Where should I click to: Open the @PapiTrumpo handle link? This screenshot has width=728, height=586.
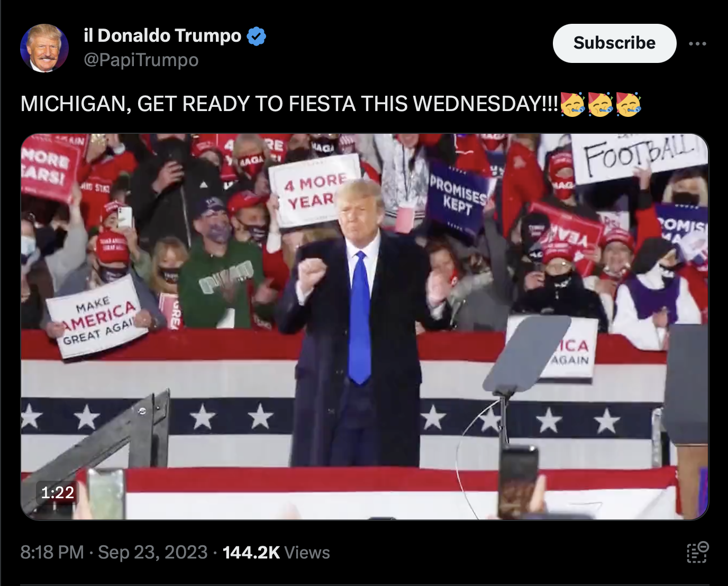tap(141, 60)
